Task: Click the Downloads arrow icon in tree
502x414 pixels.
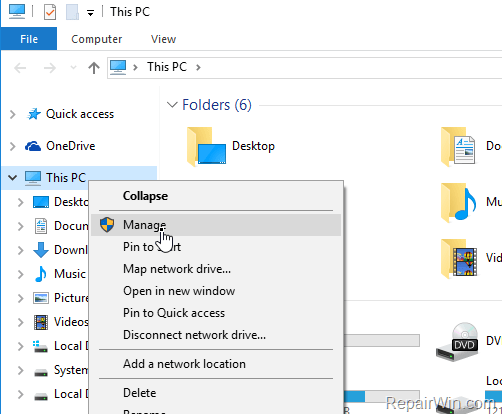Action: (41, 250)
